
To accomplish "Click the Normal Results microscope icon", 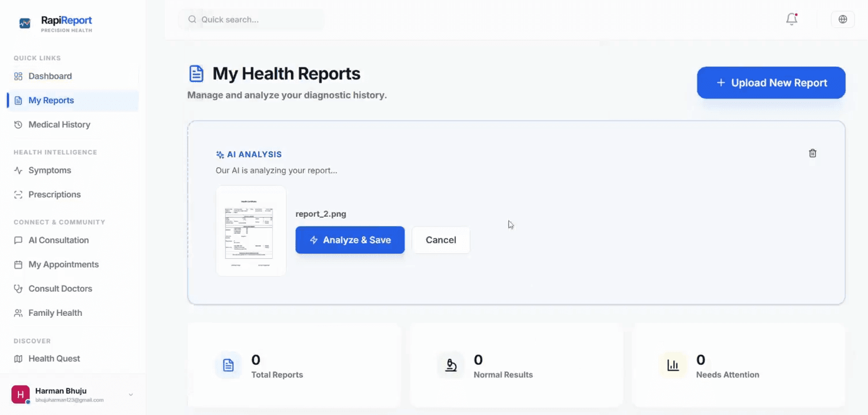I will pos(451,365).
